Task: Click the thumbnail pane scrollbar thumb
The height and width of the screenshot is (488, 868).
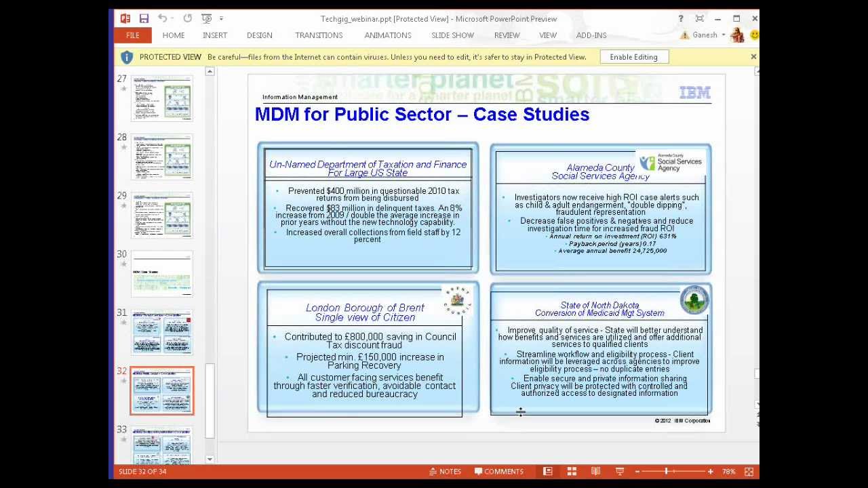Action: pyautogui.click(x=210, y=401)
